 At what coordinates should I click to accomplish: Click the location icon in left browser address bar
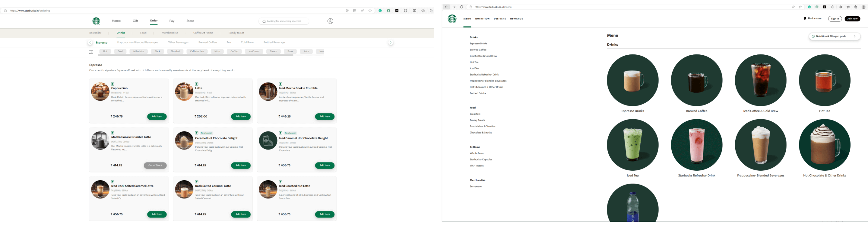[x=347, y=11]
